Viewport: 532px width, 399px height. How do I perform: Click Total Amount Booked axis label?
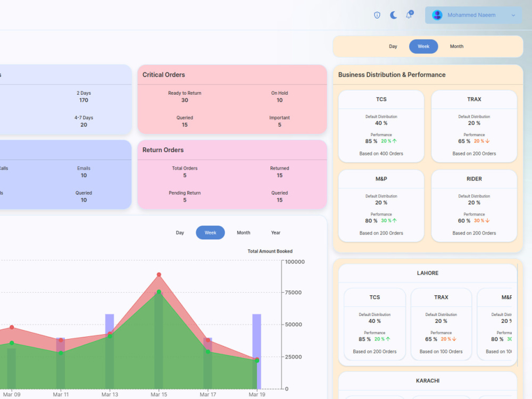tap(270, 252)
